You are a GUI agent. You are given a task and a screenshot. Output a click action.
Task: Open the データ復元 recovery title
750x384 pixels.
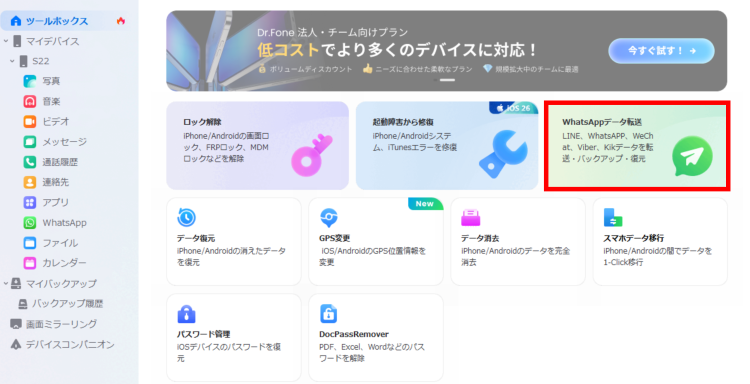196,238
